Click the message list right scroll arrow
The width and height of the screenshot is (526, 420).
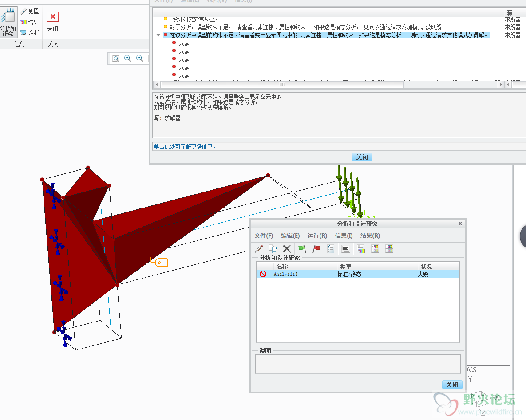(x=501, y=84)
